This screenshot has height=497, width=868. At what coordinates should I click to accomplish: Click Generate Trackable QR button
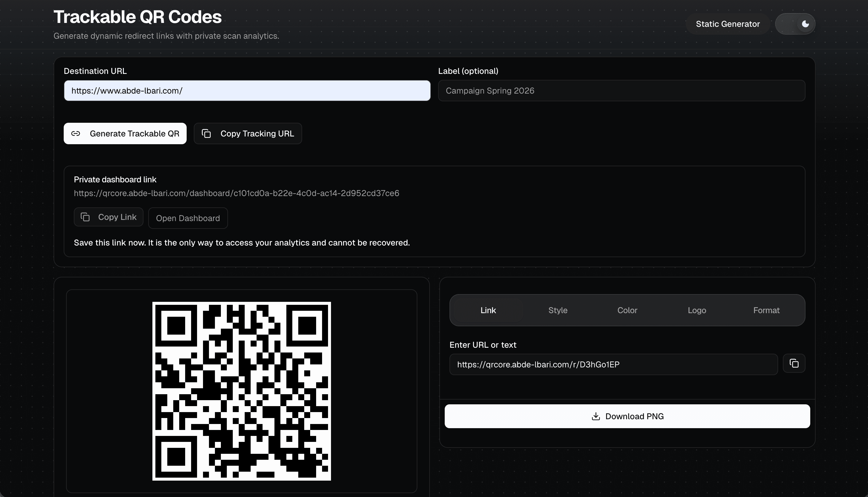pos(125,133)
